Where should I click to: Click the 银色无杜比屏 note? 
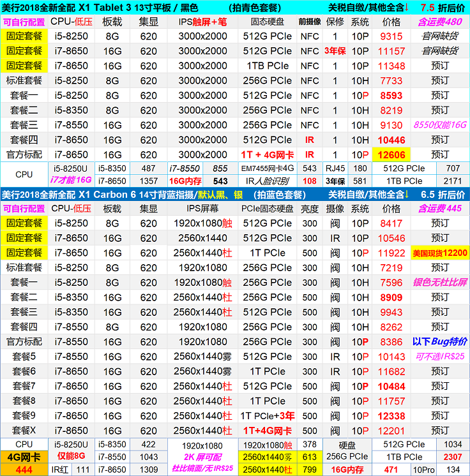pyautogui.click(x=439, y=283)
